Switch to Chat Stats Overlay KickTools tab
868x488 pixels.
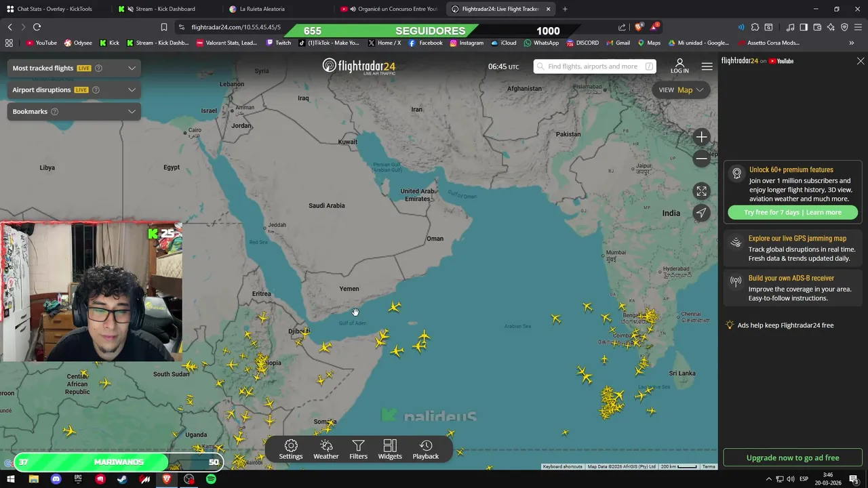coord(54,9)
